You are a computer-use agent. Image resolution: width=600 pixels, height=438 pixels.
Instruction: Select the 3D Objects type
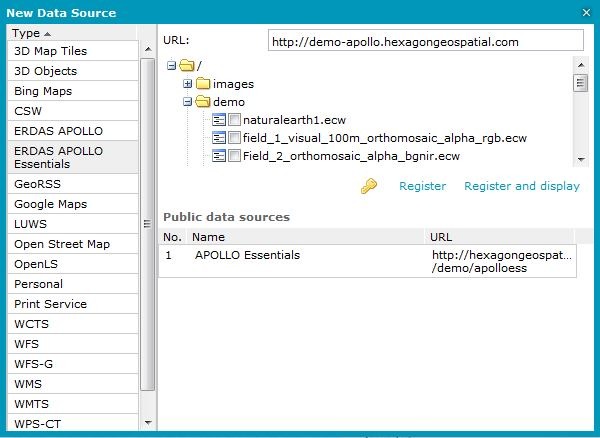pyautogui.click(x=73, y=71)
